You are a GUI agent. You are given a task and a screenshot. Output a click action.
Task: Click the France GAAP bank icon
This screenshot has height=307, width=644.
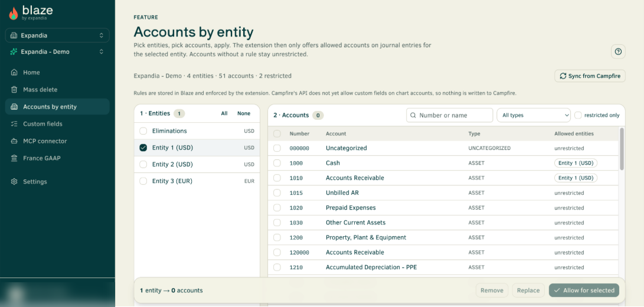(x=14, y=158)
